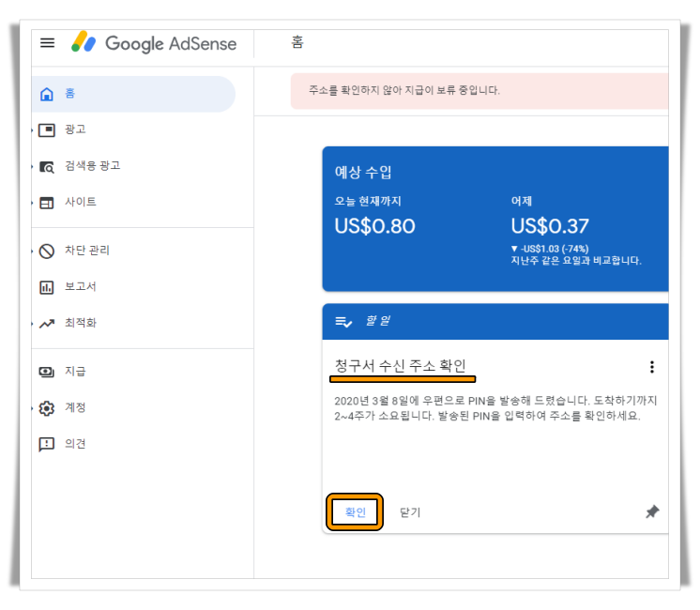Expand the 최적화 submenu arrow

33,324
